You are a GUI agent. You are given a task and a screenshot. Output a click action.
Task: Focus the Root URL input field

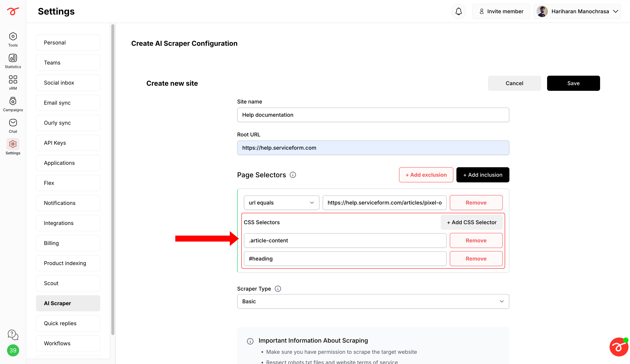(373, 148)
